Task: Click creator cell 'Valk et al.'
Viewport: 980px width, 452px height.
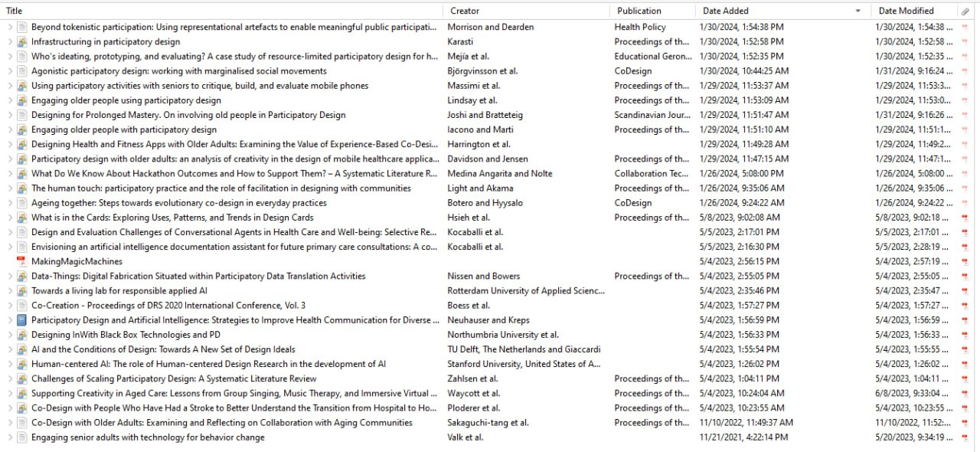Action: 465,437
